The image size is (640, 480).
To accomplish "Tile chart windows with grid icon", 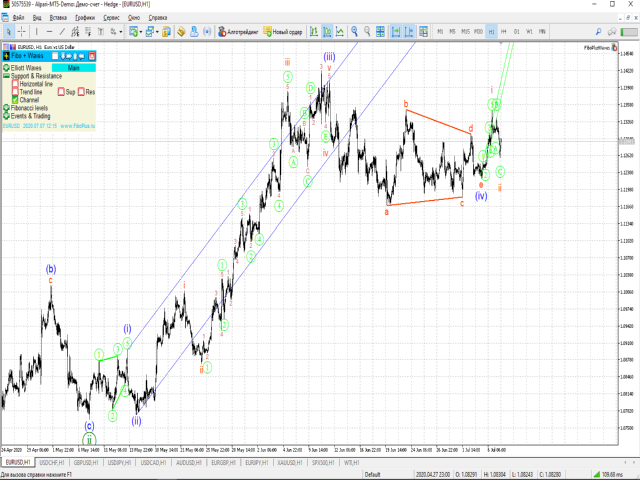I will click(380, 32).
